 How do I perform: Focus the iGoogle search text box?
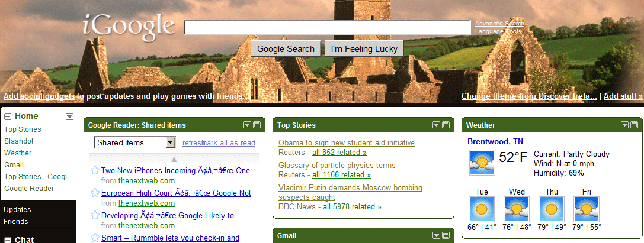pos(328,28)
